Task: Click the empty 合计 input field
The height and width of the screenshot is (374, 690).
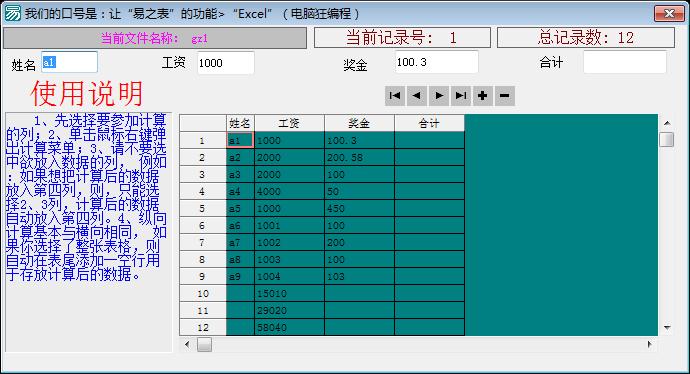Action: pyautogui.click(x=625, y=62)
